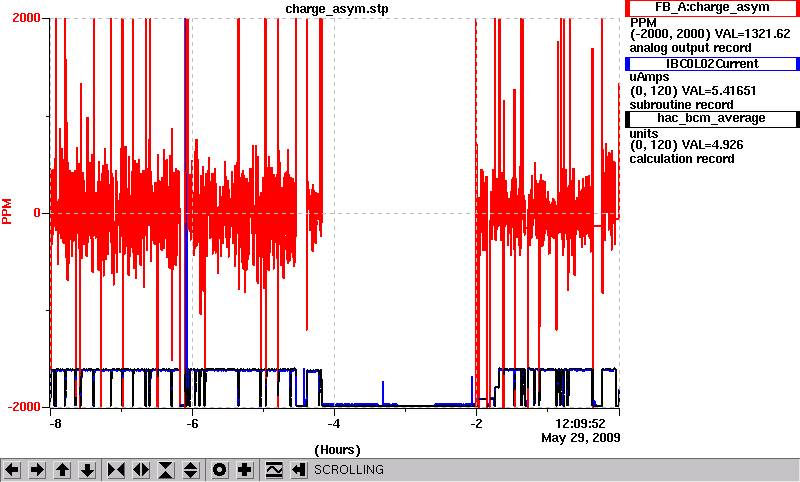Shift the plot up with the up arrow
The height and width of the screenshot is (482, 800).
coord(63,470)
